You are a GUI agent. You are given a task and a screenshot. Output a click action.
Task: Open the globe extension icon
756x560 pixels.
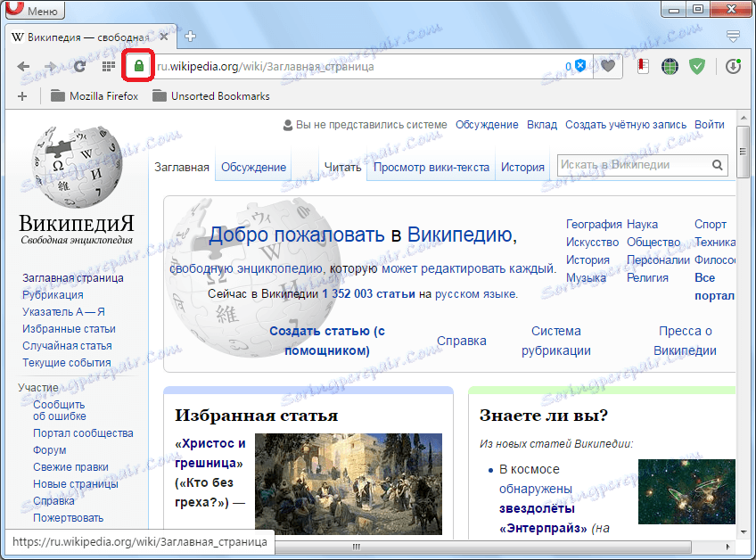click(670, 66)
